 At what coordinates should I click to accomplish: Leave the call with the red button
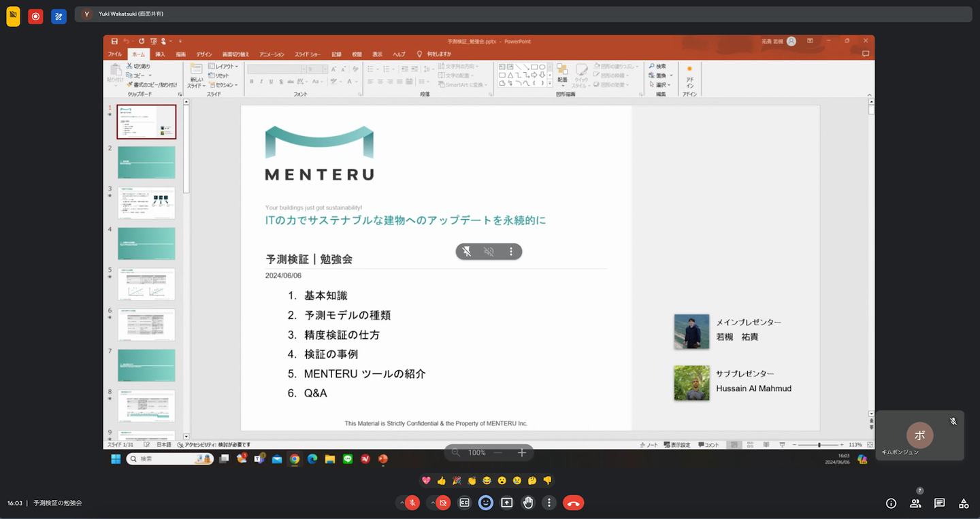click(573, 503)
